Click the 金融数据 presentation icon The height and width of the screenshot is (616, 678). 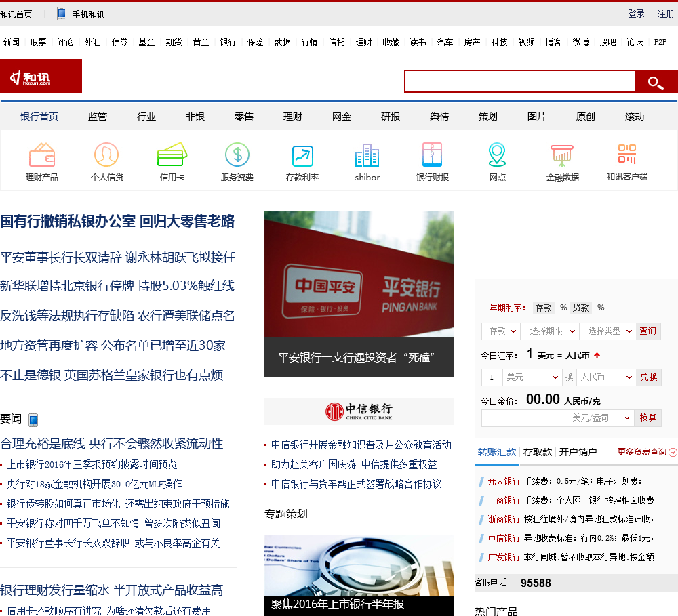coord(562,156)
